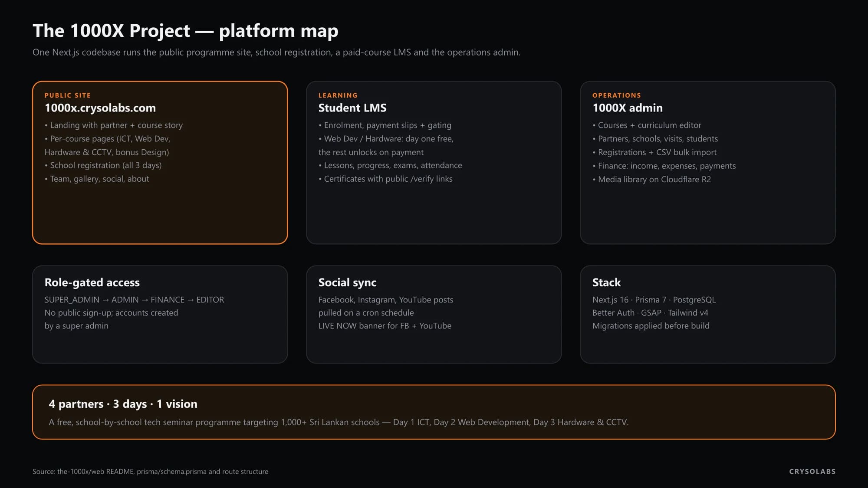
Task: Select 'Migrations applied before build' line
Action: pyautogui.click(x=651, y=326)
